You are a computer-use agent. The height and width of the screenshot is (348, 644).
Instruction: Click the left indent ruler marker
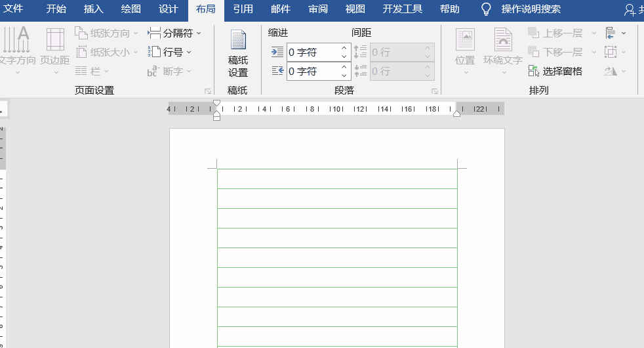217,118
